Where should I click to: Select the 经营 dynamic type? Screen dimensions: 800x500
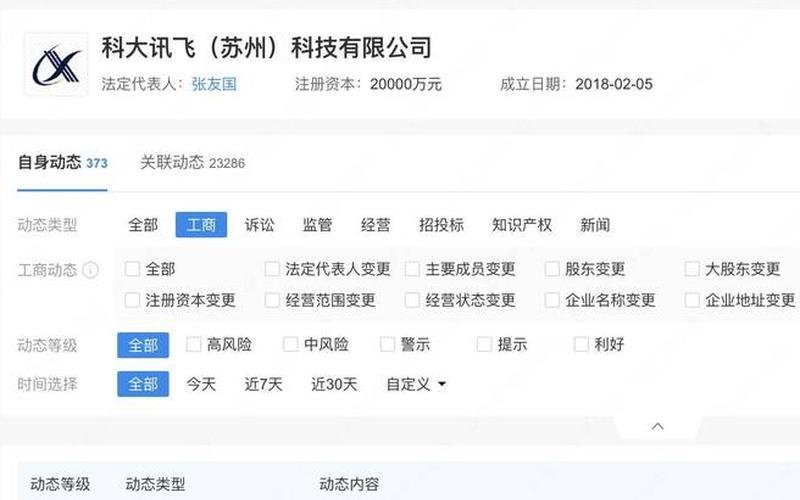click(376, 225)
